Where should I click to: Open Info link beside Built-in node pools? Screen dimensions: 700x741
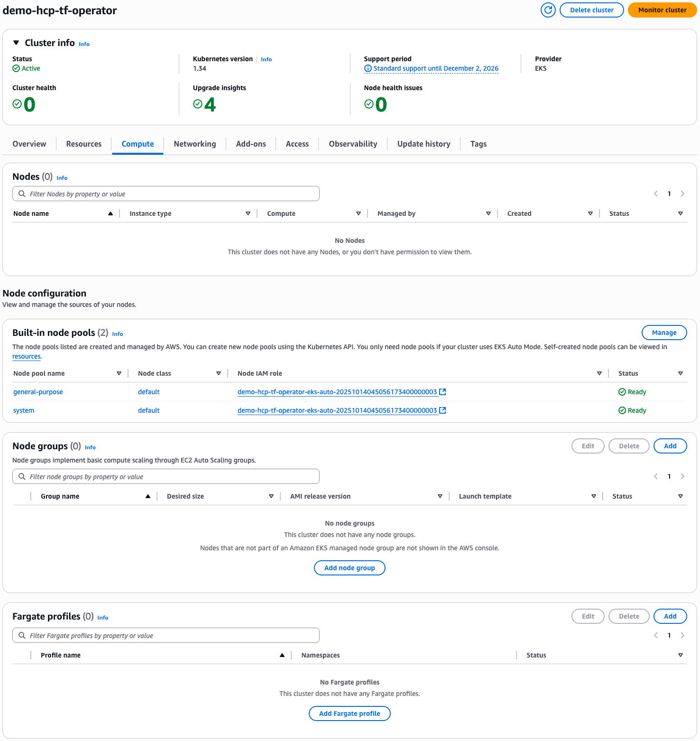pyautogui.click(x=118, y=334)
